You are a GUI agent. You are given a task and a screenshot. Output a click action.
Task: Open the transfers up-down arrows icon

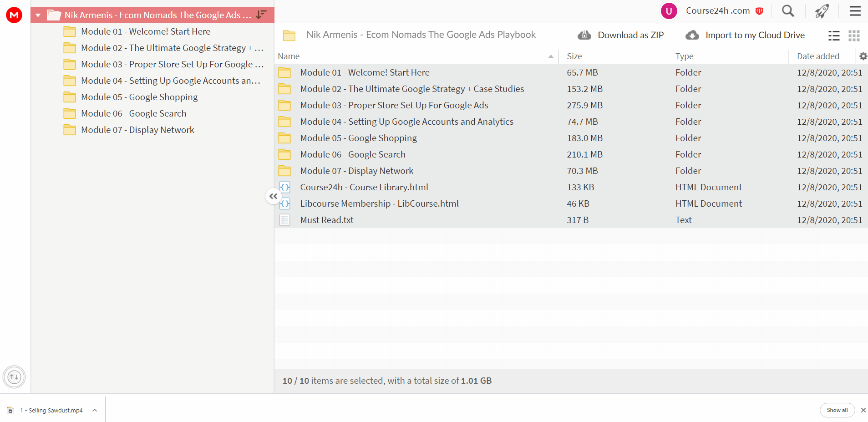pyautogui.click(x=14, y=377)
